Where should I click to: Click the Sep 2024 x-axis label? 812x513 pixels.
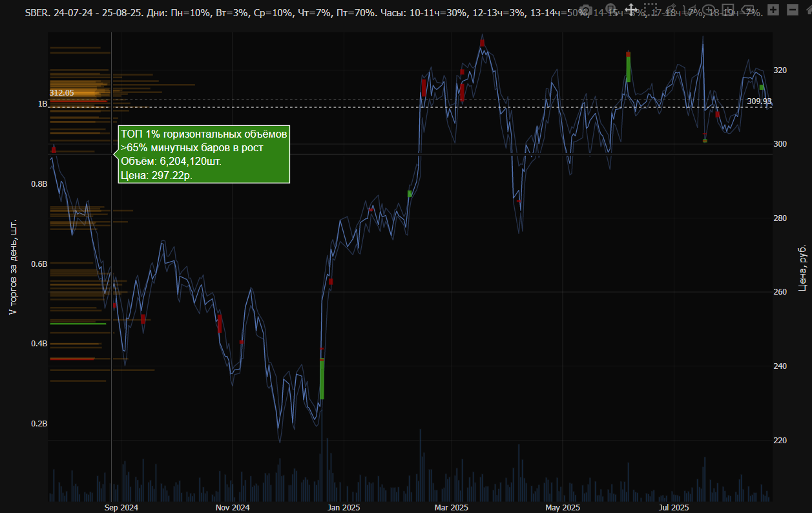[121, 508]
